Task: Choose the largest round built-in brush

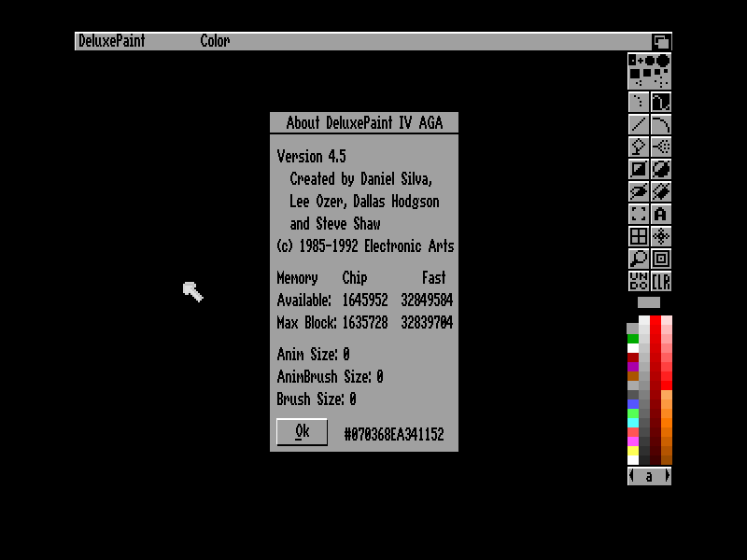Action: 663,61
